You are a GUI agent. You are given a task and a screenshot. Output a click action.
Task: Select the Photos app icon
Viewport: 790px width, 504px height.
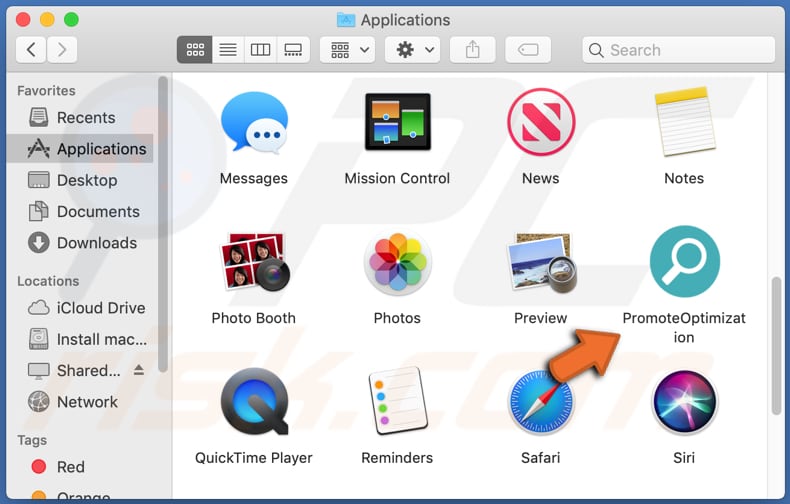[x=398, y=263]
